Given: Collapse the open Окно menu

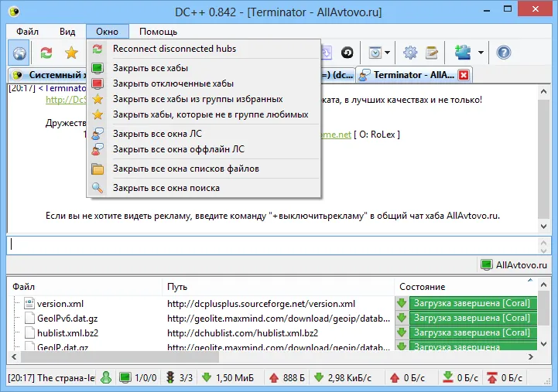Looking at the screenshot, I should [x=107, y=32].
